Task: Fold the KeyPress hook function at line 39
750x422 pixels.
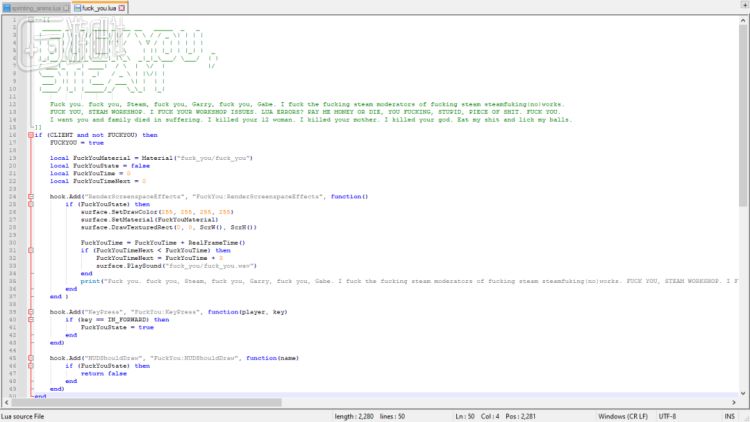Action: pyautogui.click(x=31, y=311)
